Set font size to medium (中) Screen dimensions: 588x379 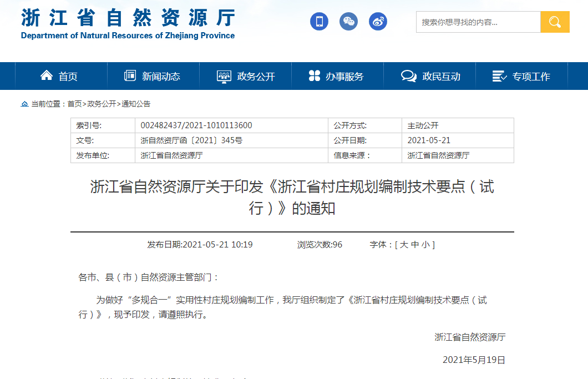click(414, 245)
